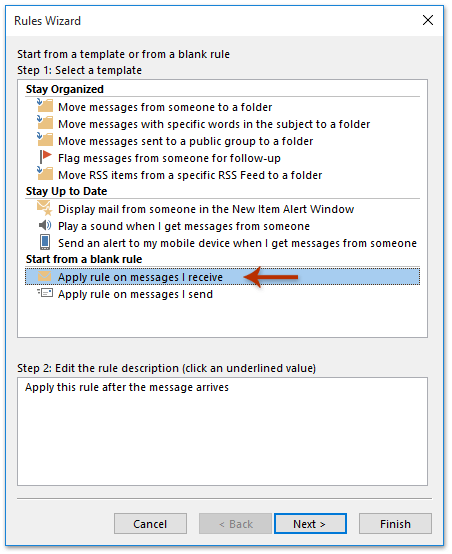This screenshot has height=554, width=452.
Task: Choose 'Move RSS items from a specific RSS Feed'
Action: [190, 175]
